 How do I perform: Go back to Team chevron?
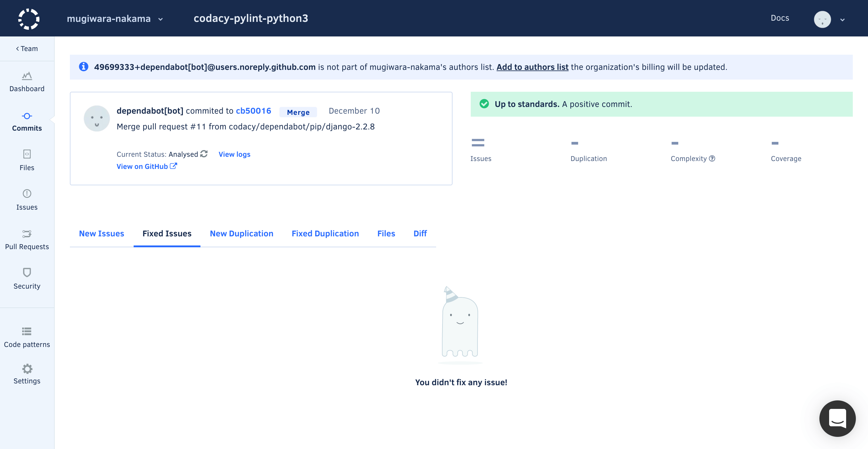click(27, 49)
